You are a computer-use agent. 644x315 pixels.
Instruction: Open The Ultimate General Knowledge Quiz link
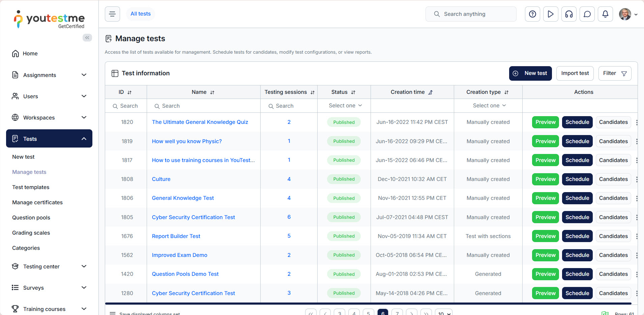[200, 122]
